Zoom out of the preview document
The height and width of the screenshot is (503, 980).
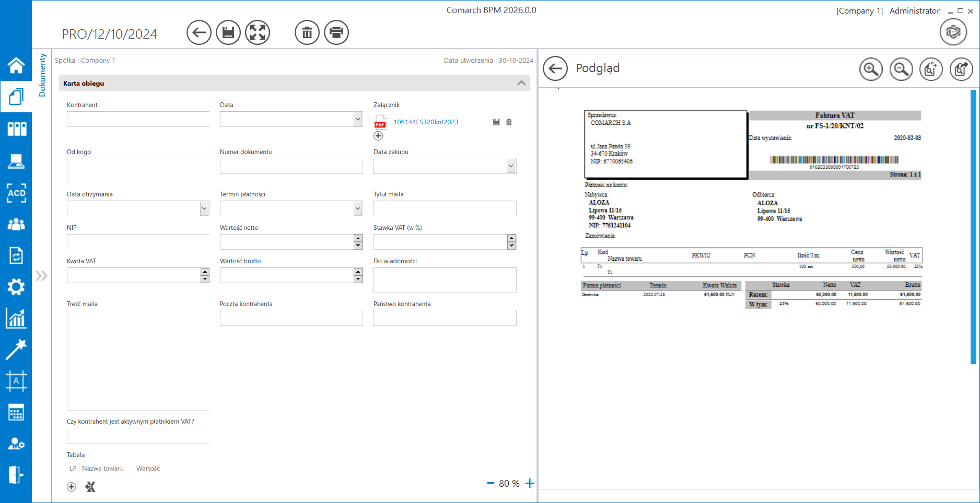pos(901,69)
